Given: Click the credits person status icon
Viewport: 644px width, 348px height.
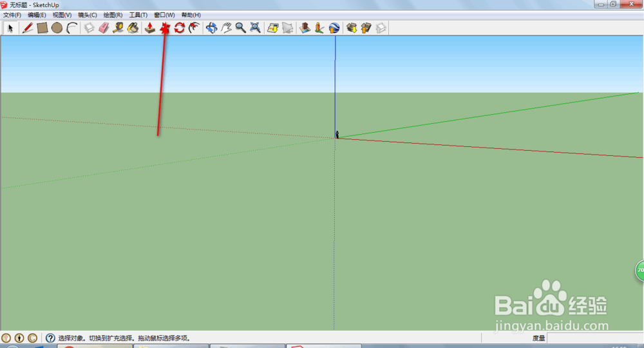Looking at the screenshot, I should click(x=19, y=338).
